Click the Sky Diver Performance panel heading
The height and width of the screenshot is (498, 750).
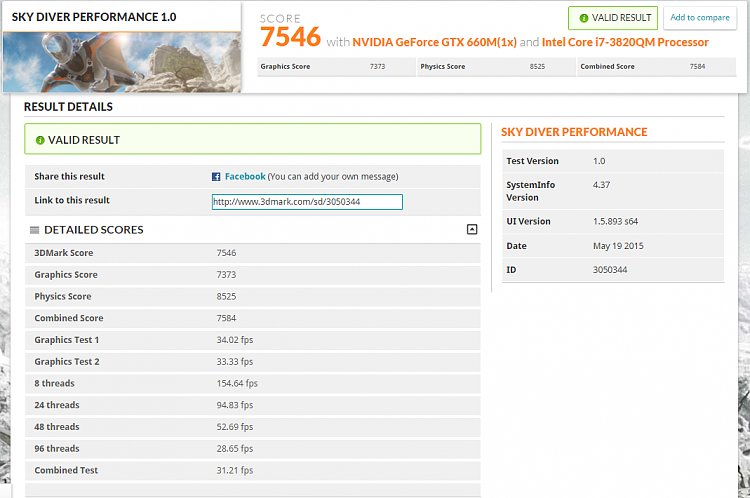574,132
